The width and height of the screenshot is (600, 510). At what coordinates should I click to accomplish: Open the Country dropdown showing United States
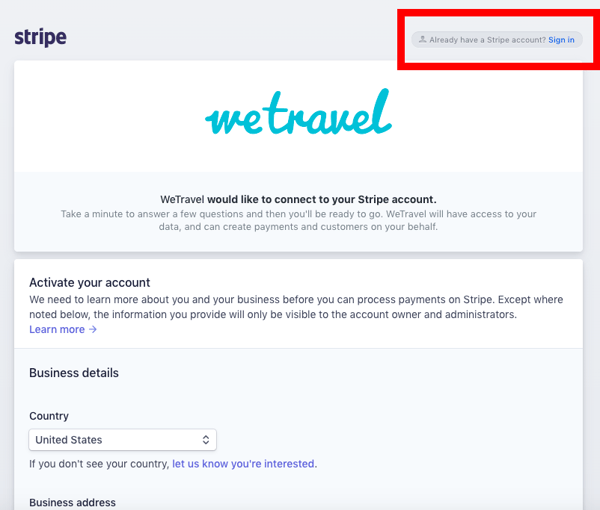tap(122, 440)
